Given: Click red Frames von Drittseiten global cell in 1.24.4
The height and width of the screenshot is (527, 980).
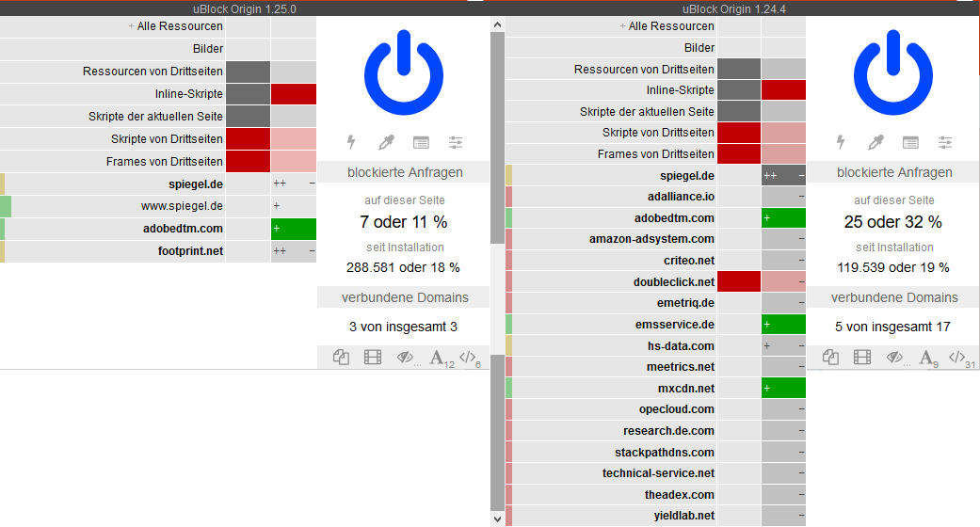Looking at the screenshot, I should 739,153.
